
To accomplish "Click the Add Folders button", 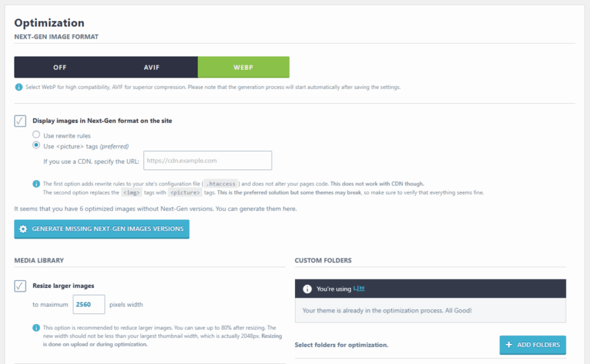I will (532, 344).
